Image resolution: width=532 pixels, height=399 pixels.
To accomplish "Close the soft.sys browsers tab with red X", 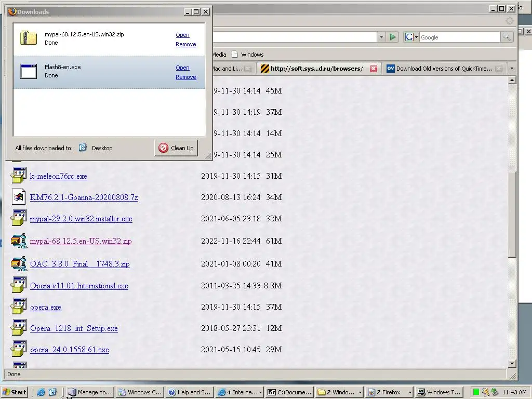I will click(374, 69).
